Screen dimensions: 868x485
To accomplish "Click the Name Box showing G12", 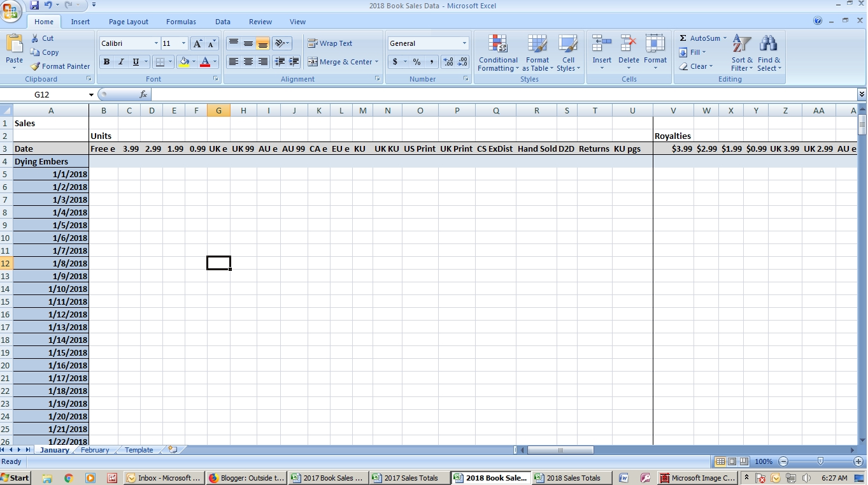I will pyautogui.click(x=43, y=94).
